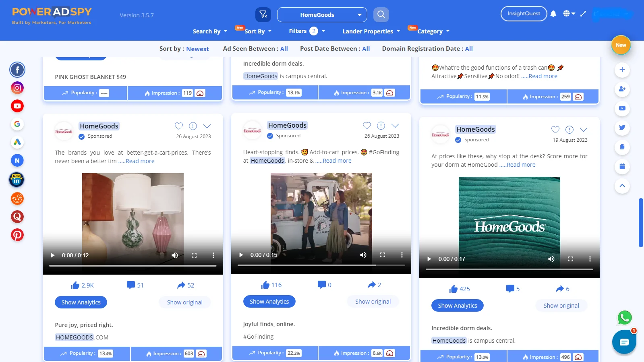644x362 pixels.
Task: Click the InsightQuest button
Action: [x=524, y=14]
